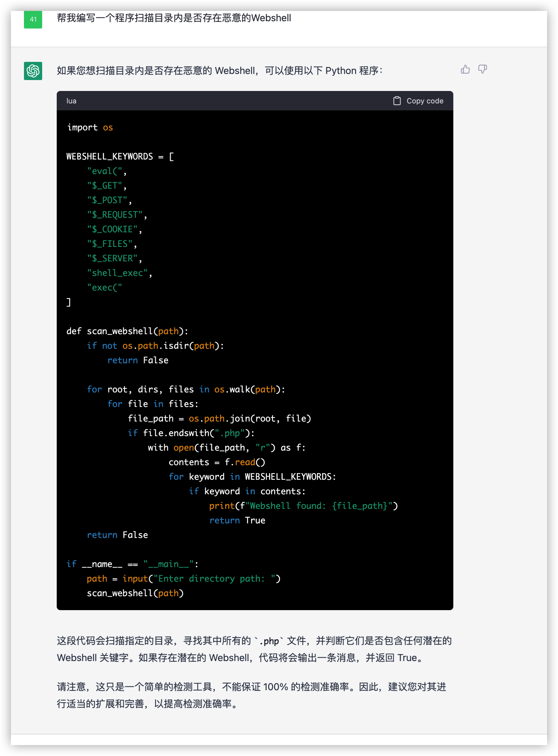Click 'if keyword in contents:' line
The width and height of the screenshot is (558, 756).
[x=247, y=491]
